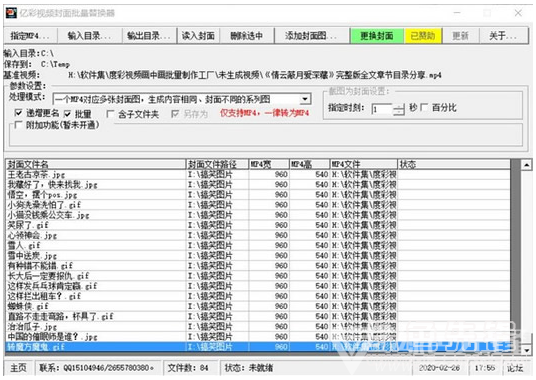Open the 输出目录 folder chooser
This screenshot has width=536, height=380.
[149, 36]
